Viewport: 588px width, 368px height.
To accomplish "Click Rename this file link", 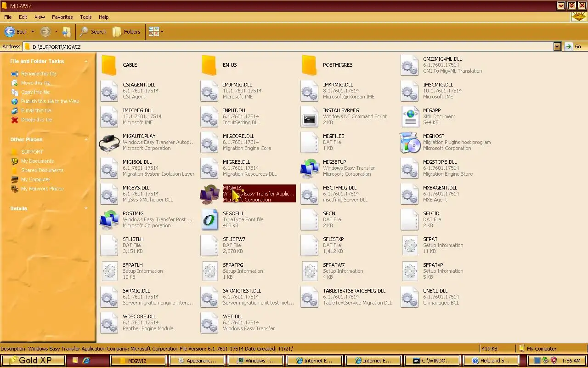I will 39,74.
